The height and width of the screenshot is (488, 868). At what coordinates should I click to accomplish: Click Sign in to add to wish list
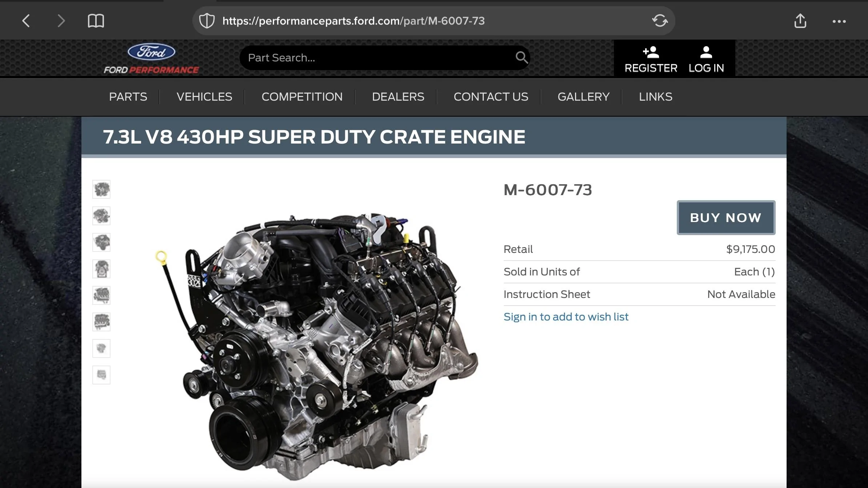[x=566, y=316]
